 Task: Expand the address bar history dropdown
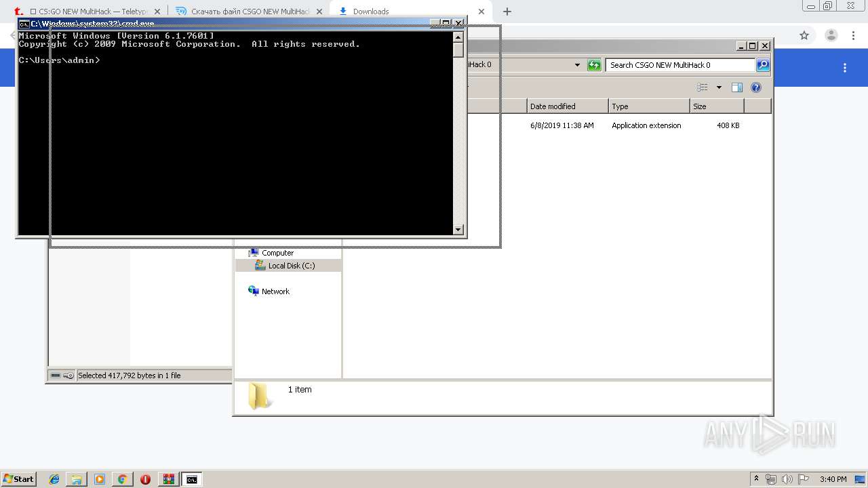[577, 65]
